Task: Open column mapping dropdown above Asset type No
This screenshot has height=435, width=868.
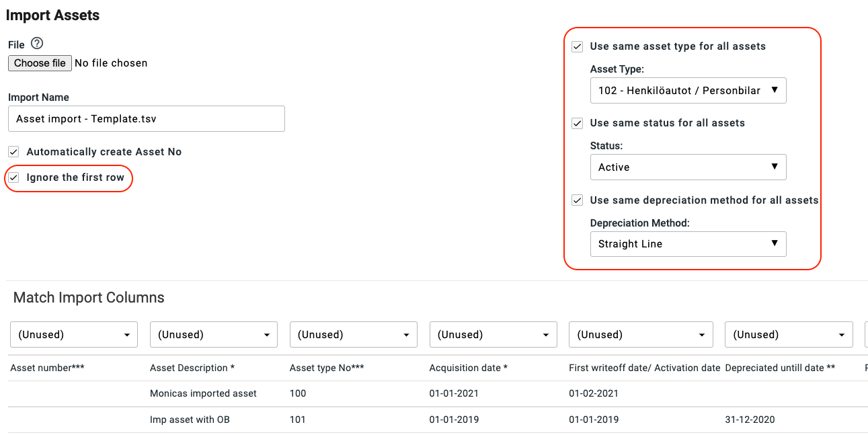Action: [353, 335]
